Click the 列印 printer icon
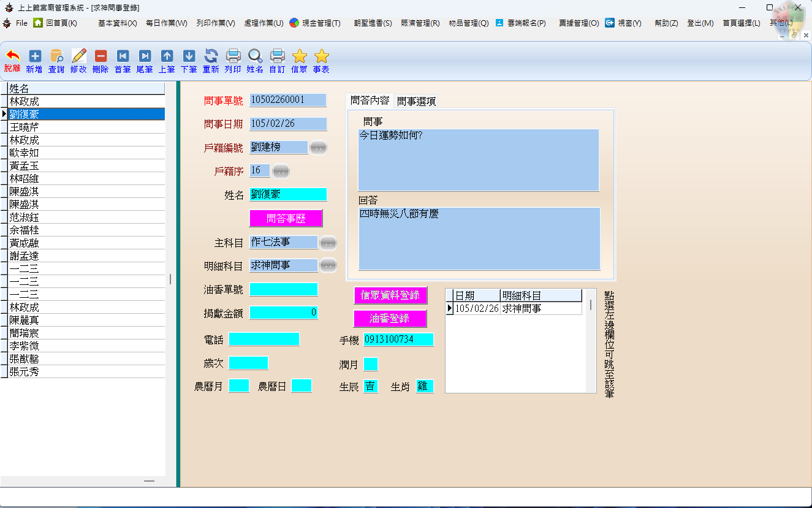This screenshot has width=812, height=508. (233, 57)
